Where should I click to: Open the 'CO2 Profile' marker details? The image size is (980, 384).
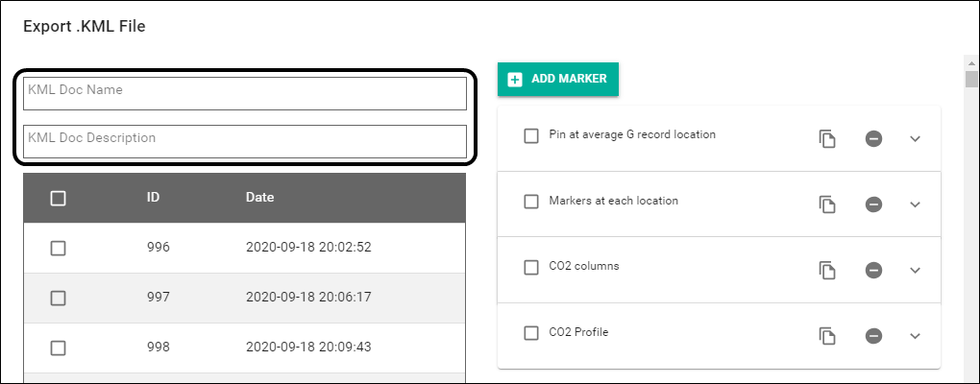(x=915, y=335)
